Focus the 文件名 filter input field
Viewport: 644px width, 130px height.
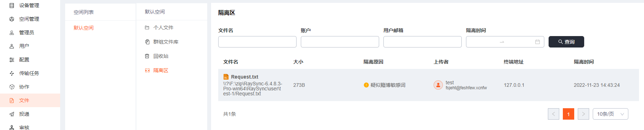(257, 42)
